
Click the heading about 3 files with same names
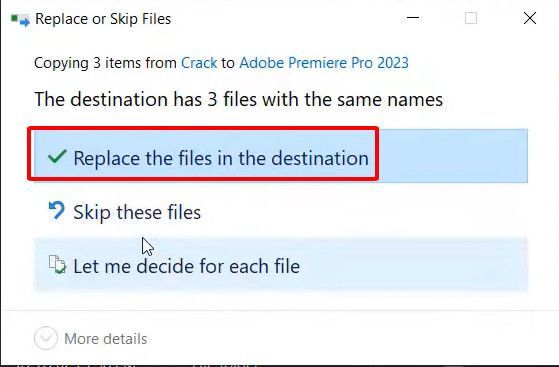tap(239, 99)
